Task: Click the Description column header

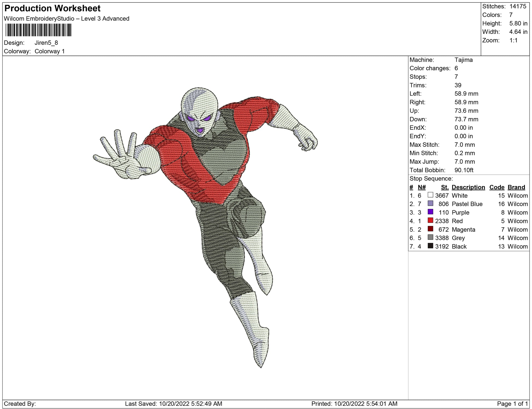Action: (468, 187)
